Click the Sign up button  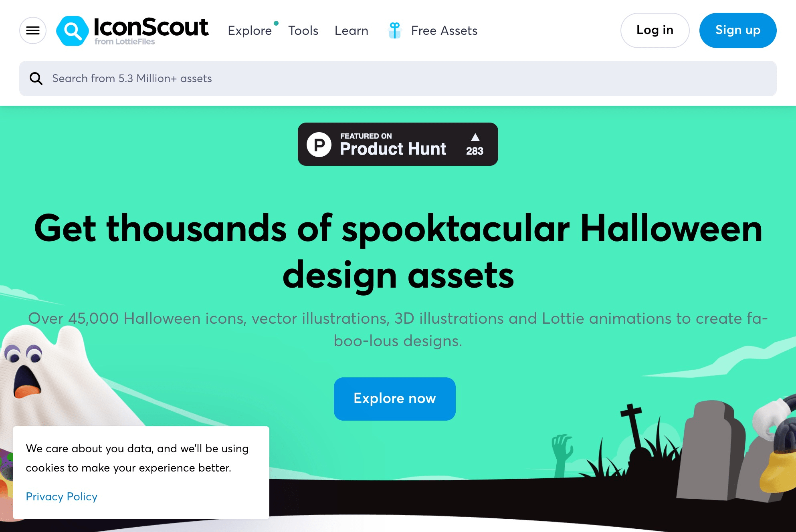coord(738,30)
